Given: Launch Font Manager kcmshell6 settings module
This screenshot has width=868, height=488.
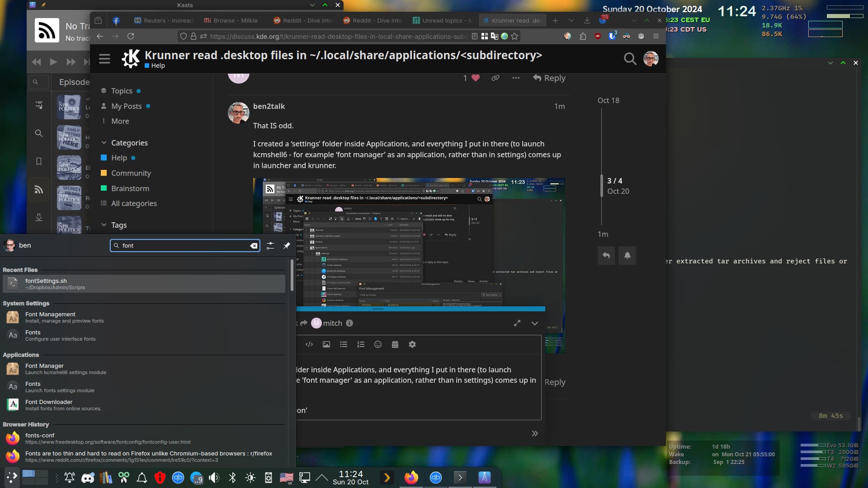Looking at the screenshot, I should 144,369.
